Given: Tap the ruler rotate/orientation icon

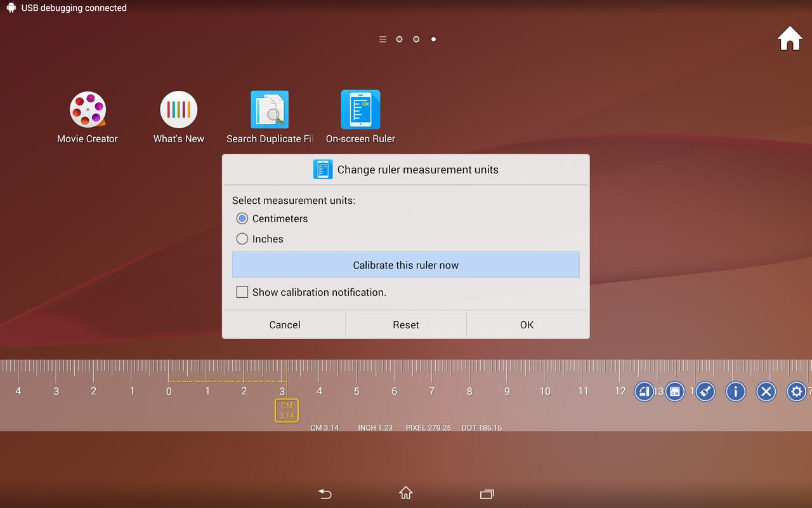Looking at the screenshot, I should coord(645,391).
